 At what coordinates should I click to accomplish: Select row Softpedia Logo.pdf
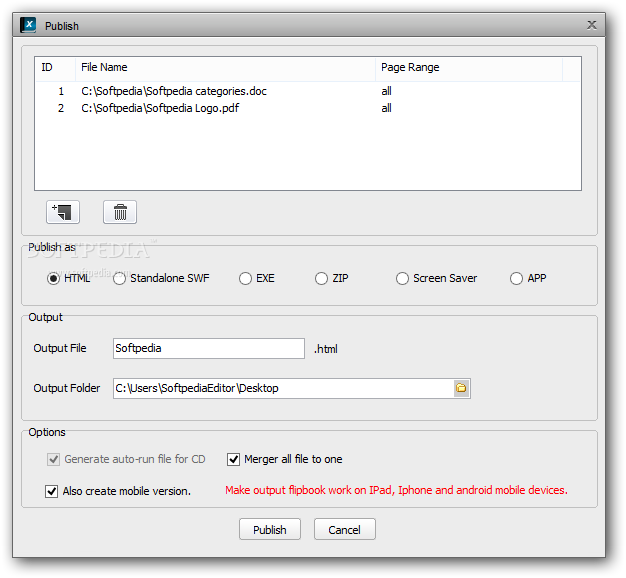point(308,108)
